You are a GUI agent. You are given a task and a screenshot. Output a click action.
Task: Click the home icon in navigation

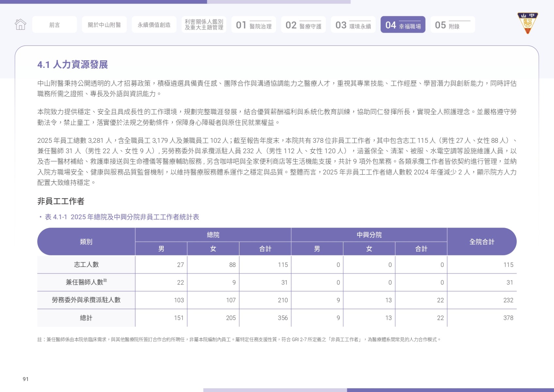coord(20,24)
